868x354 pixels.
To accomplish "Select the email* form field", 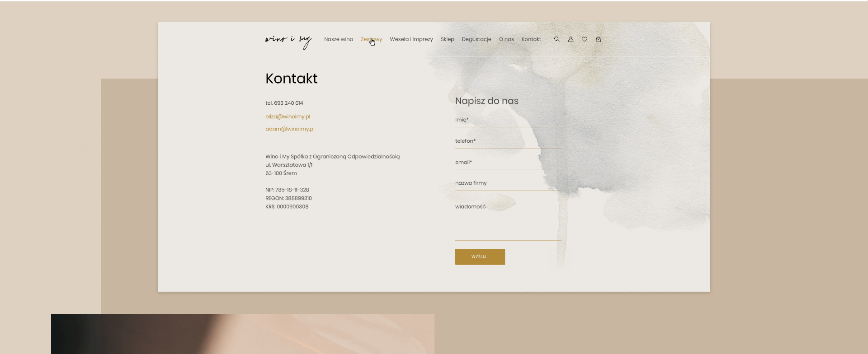I will click(x=508, y=163).
